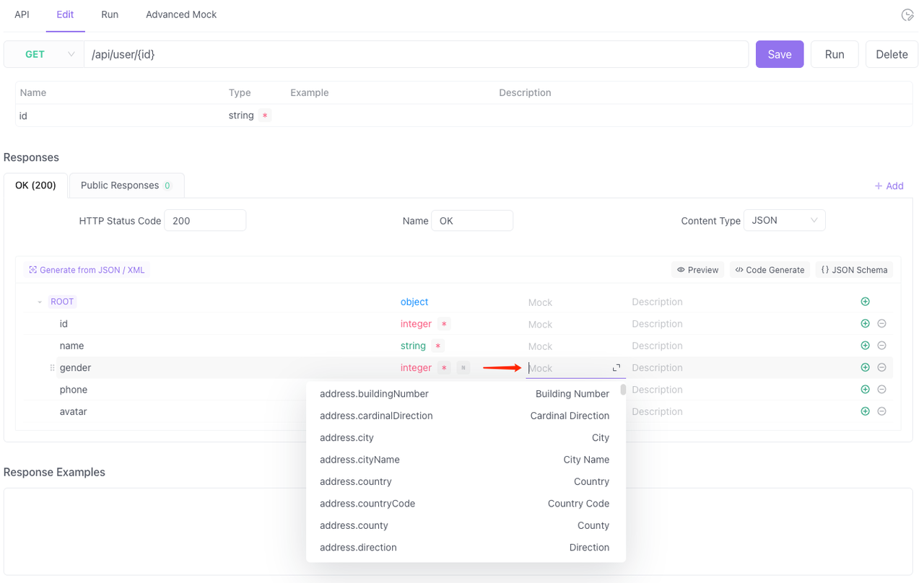The image size is (924, 583).
Task: Pick address.city from the suggestions
Action: click(464, 438)
